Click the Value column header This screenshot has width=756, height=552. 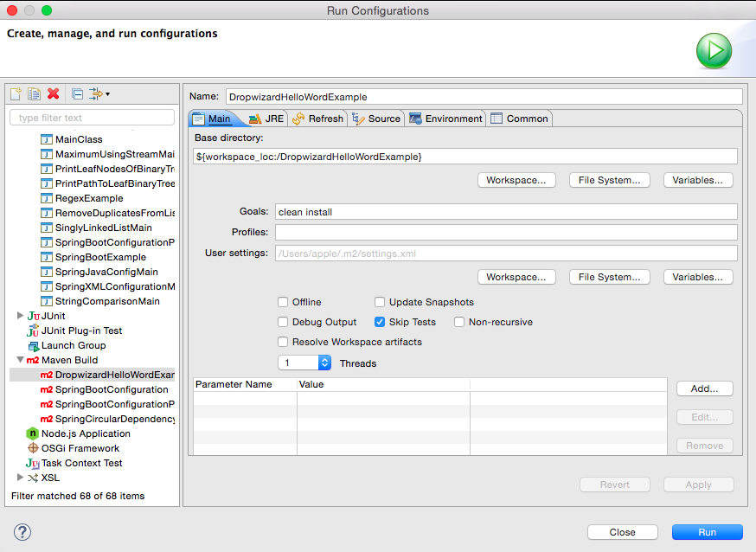383,385
